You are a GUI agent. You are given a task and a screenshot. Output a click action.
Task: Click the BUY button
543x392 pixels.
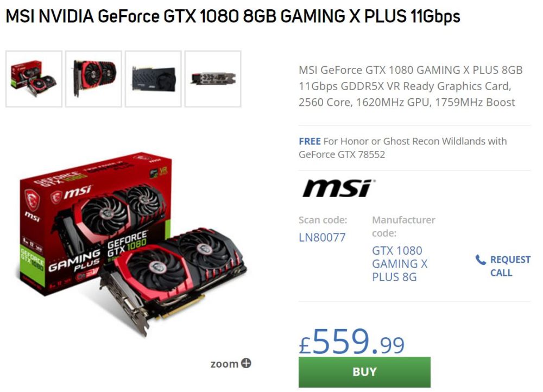pos(364,372)
